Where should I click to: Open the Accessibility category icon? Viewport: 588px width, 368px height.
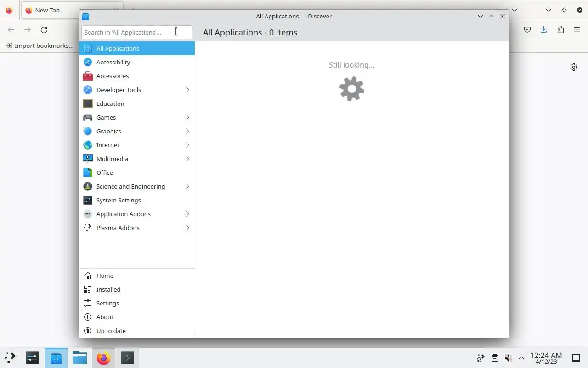coord(88,62)
